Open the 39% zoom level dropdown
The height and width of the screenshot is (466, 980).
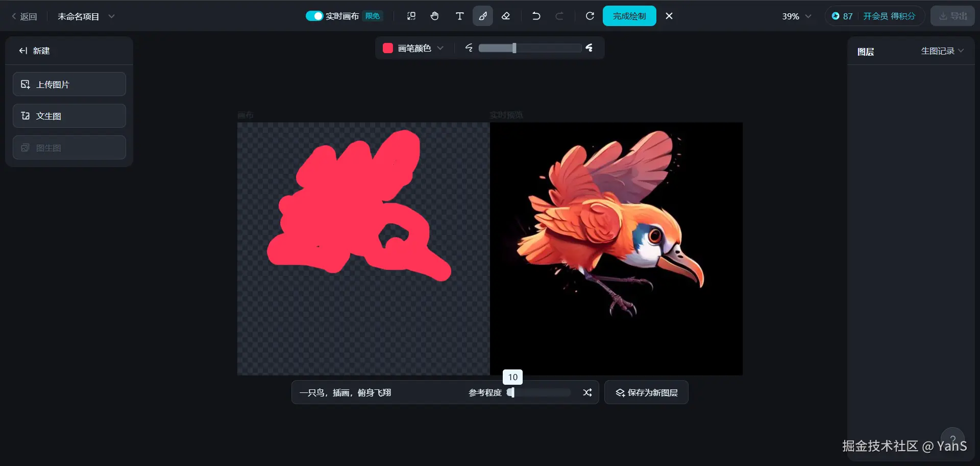point(796,16)
